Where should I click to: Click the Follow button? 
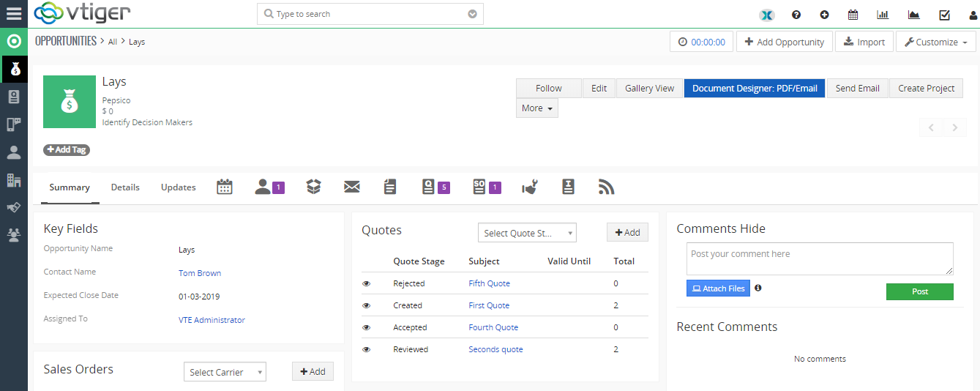pos(549,88)
